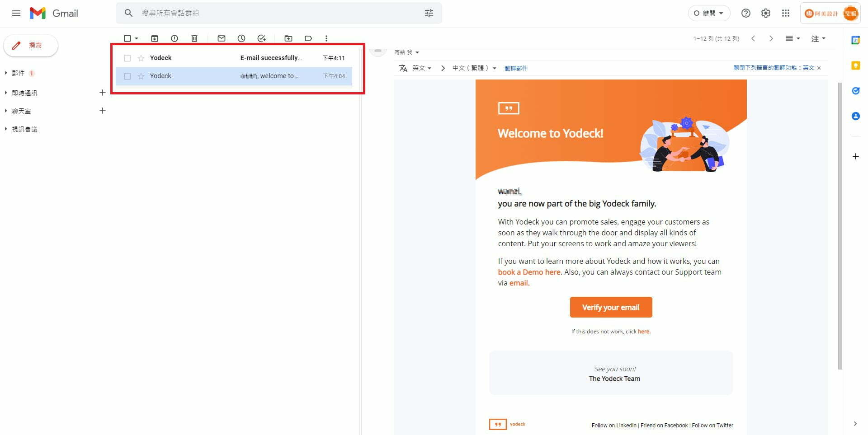Click Follow on LinkedIn link
This screenshot has height=435, width=868.
(614, 426)
